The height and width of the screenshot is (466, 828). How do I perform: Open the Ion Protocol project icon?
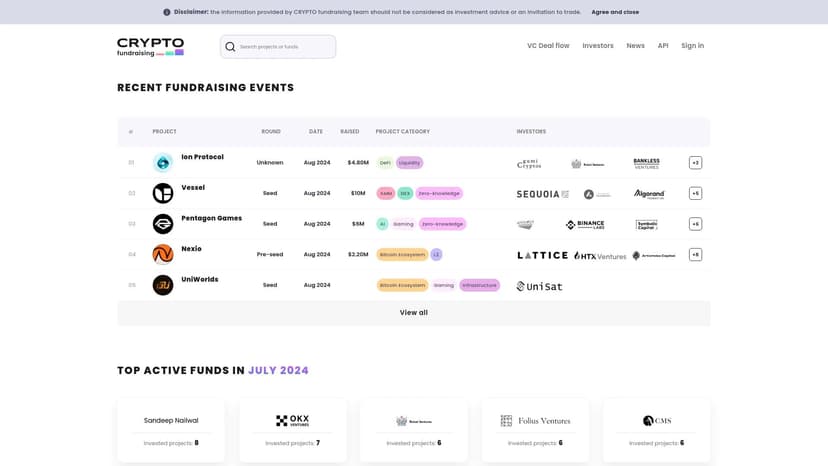pyautogui.click(x=163, y=163)
